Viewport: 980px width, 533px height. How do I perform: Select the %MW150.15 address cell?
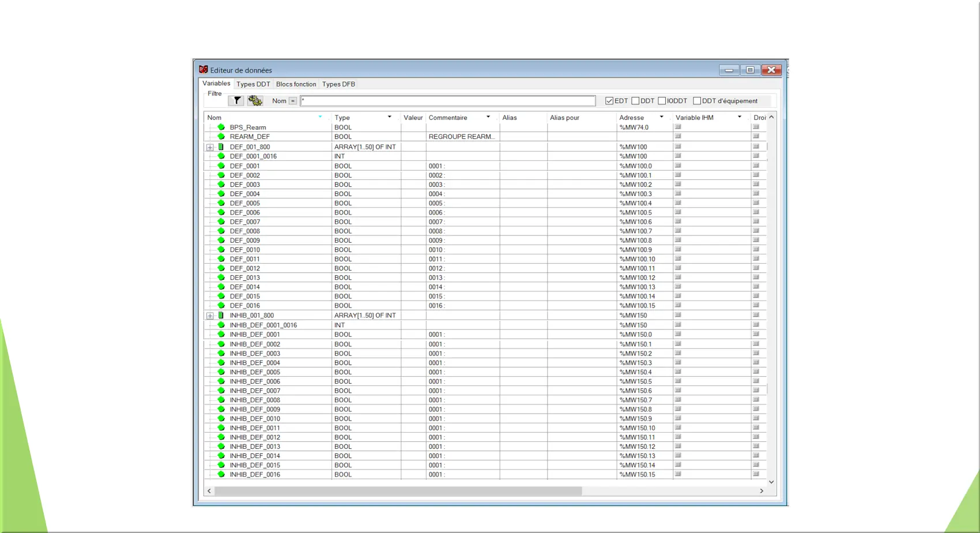click(644, 475)
